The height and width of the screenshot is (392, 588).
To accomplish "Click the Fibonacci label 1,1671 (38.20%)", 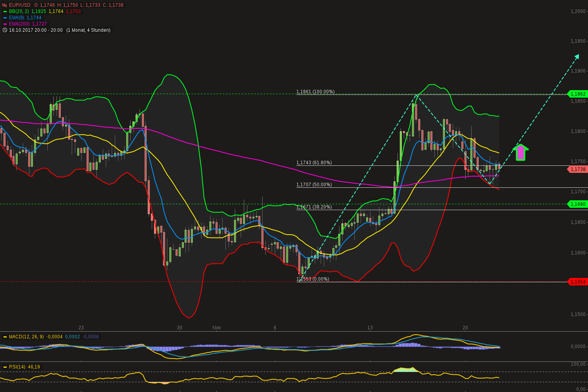I will pos(314,207).
